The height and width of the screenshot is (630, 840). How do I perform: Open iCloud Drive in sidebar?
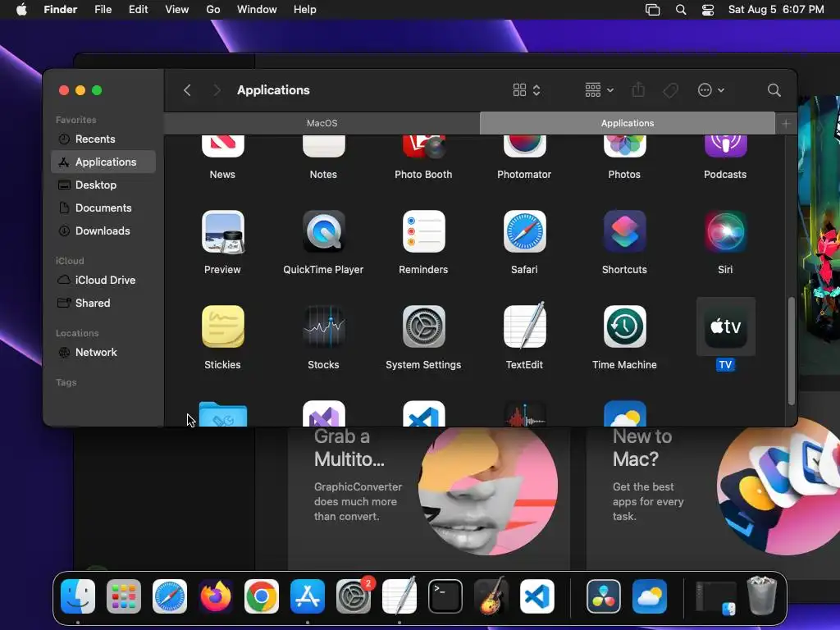(x=103, y=281)
